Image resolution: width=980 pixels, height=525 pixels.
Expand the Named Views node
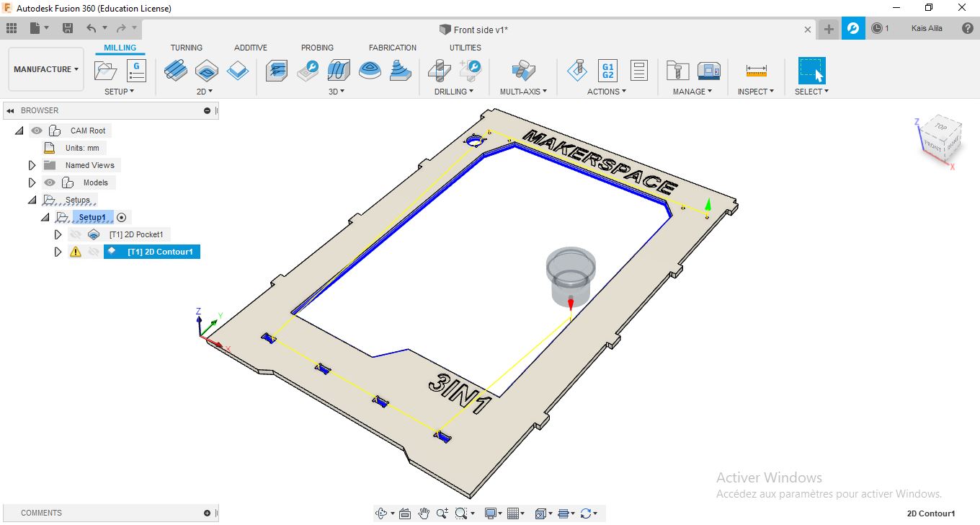tap(32, 165)
